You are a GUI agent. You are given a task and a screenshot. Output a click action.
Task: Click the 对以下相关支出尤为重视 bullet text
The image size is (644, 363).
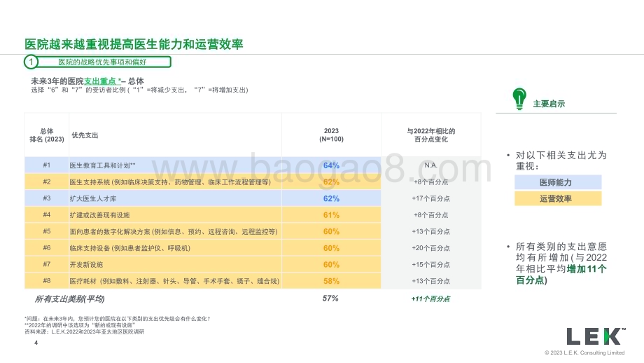point(561,160)
